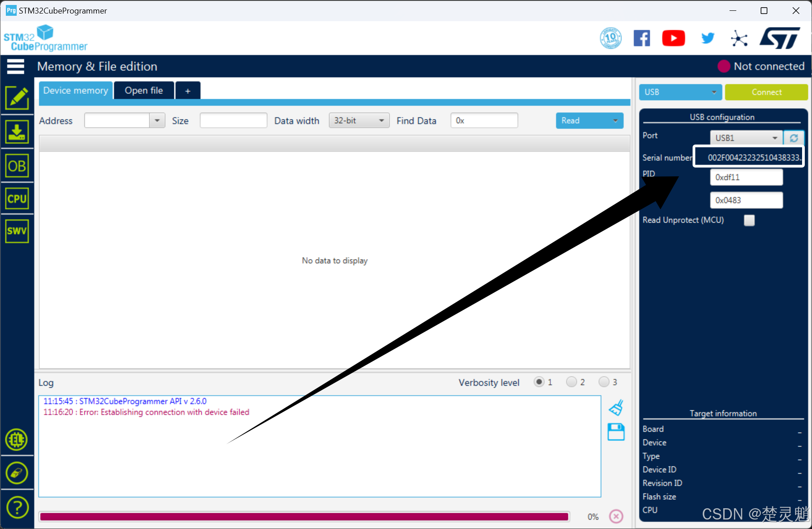Expand the Address dropdown arrow
The height and width of the screenshot is (529, 812).
pyautogui.click(x=157, y=120)
